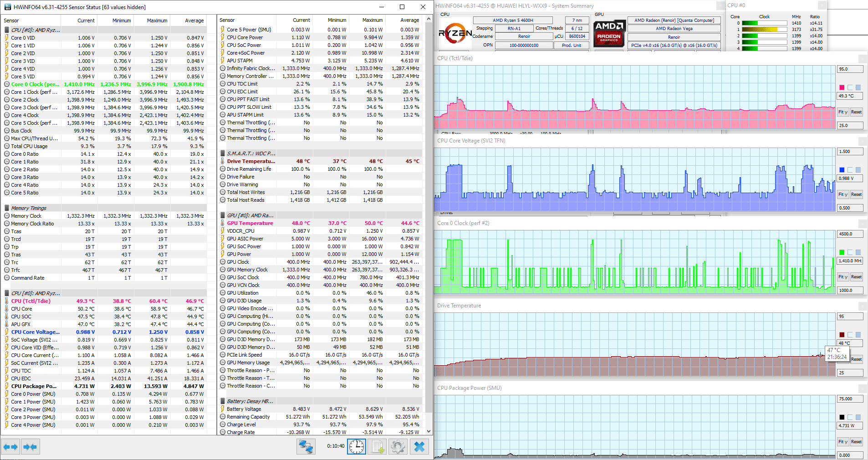Click the icon beside Core 3 Ratio
The image size is (868, 460).
tap(7, 177)
